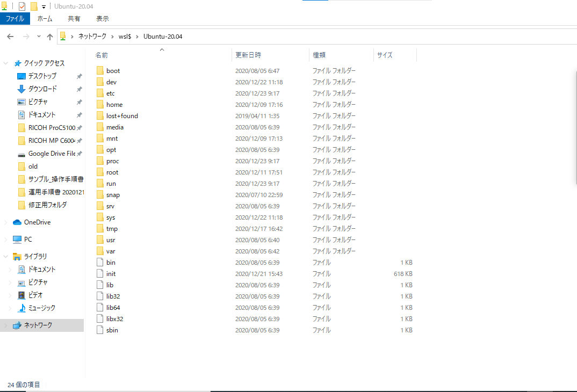Select the media folder icon
The image size is (577, 392).
point(100,127)
